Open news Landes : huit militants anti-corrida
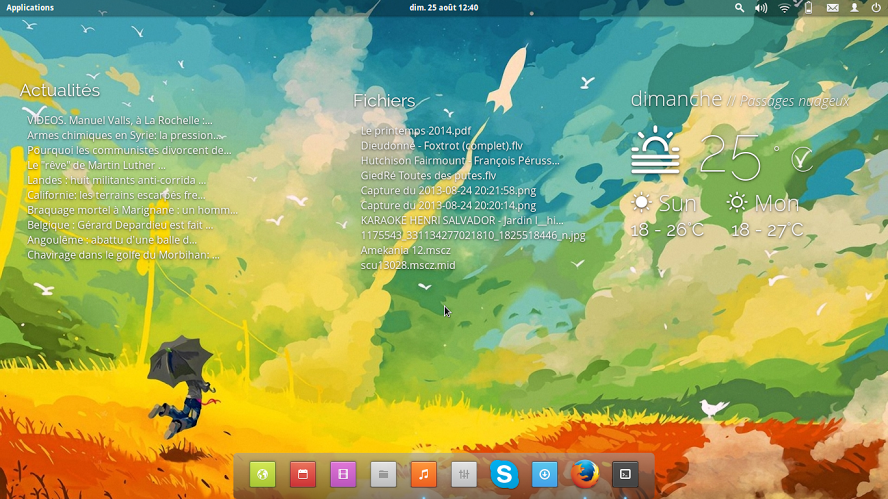This screenshot has height=499, width=888. (x=116, y=180)
